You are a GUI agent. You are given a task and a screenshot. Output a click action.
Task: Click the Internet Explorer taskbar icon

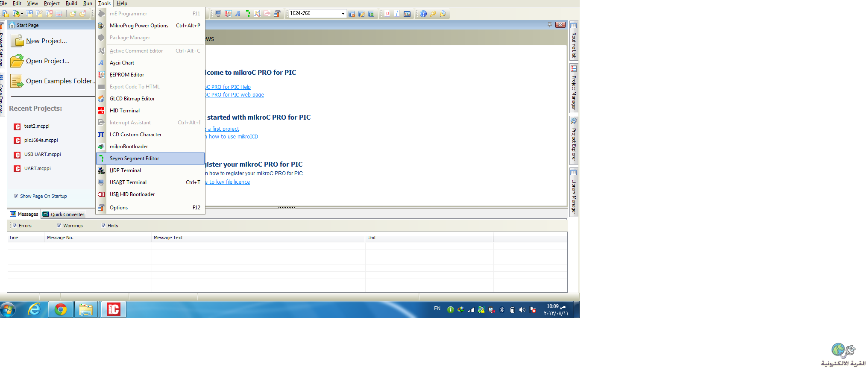pyautogui.click(x=34, y=309)
